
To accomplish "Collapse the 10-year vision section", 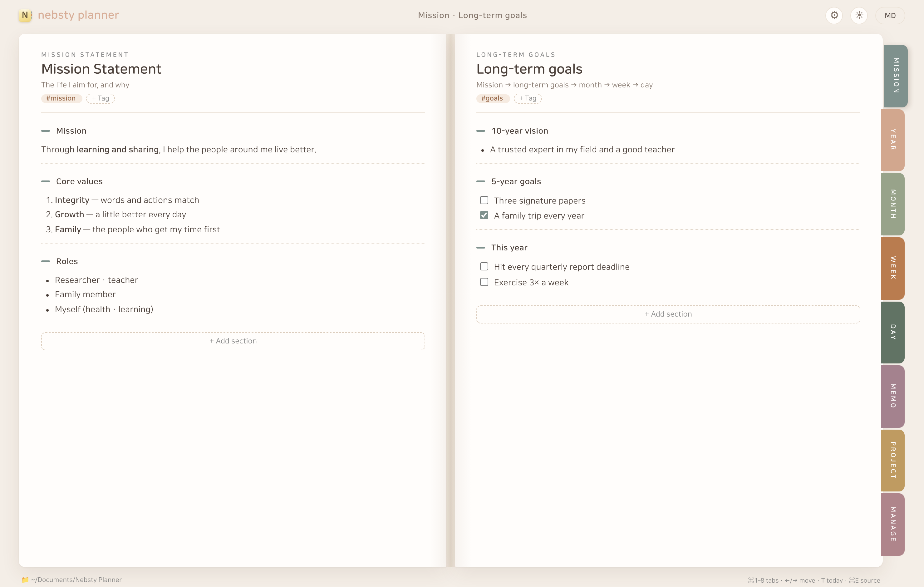I will point(481,131).
